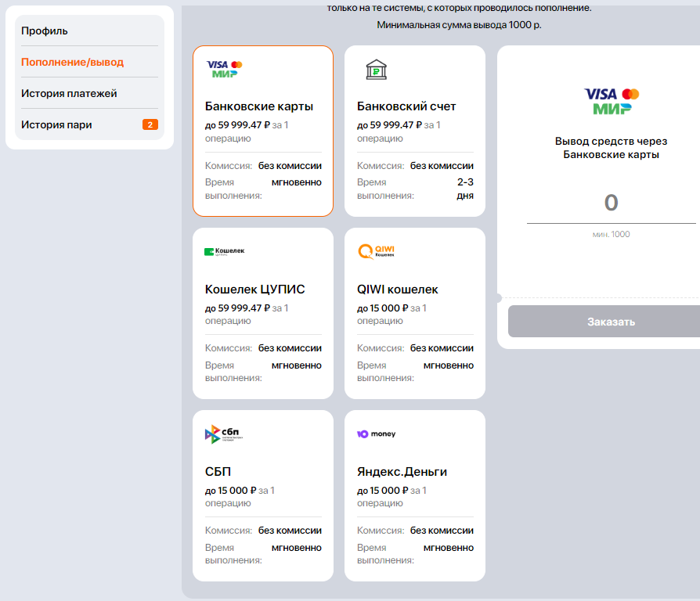Choose Кошелек ЦУПИС withdrawal option
Screen dimensions: 700x601
click(x=263, y=314)
